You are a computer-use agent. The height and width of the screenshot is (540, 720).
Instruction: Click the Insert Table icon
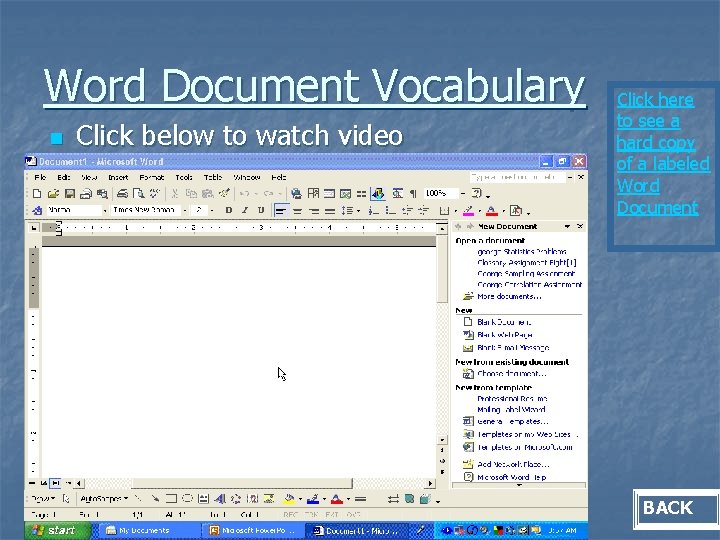point(329,194)
